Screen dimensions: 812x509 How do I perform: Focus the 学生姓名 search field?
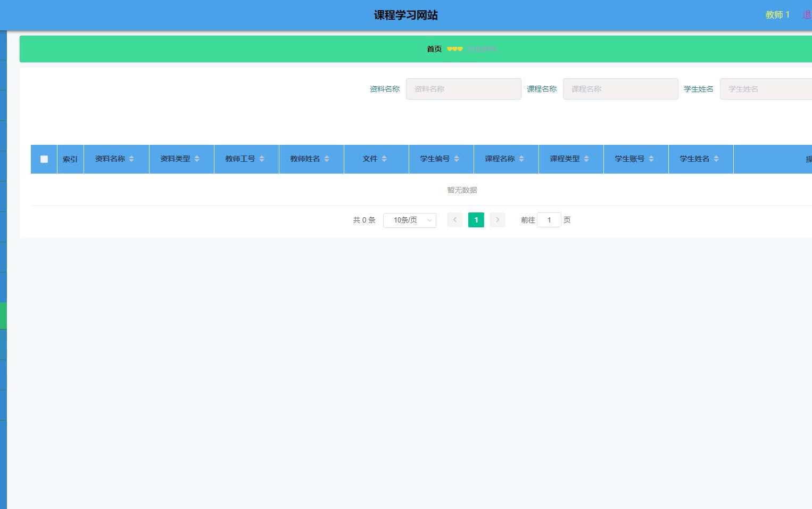coord(766,89)
